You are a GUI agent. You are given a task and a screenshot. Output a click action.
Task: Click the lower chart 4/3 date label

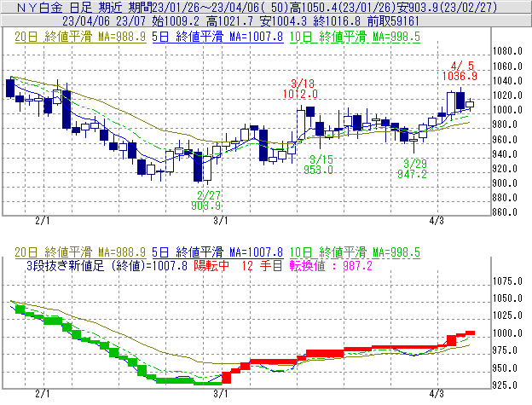tap(437, 394)
